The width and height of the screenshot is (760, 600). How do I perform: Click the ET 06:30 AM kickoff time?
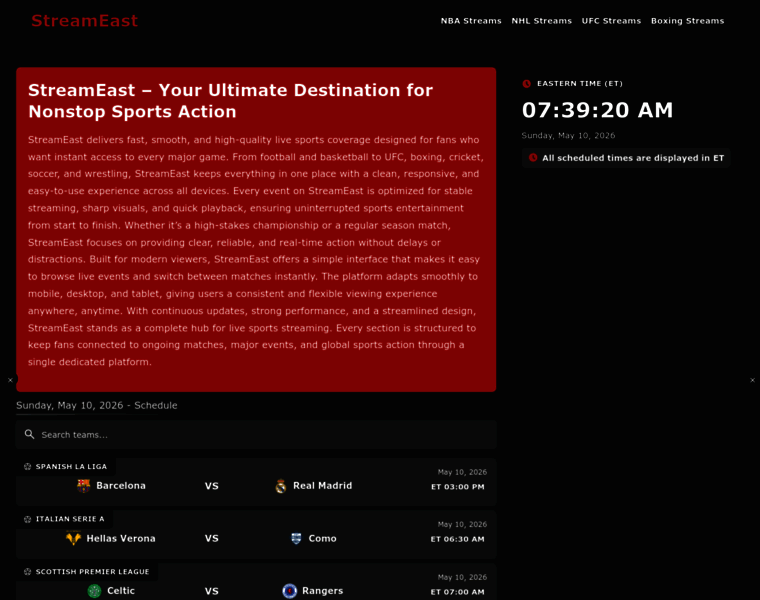coord(458,539)
